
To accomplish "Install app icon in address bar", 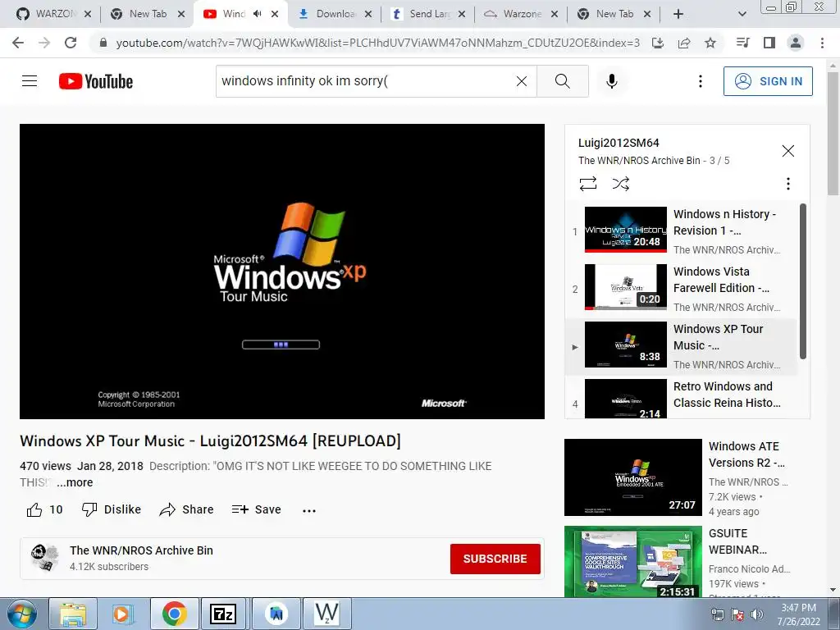I will [658, 43].
